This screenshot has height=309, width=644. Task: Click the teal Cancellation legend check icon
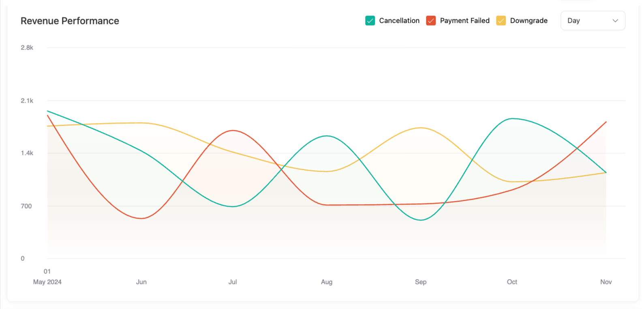click(x=369, y=20)
